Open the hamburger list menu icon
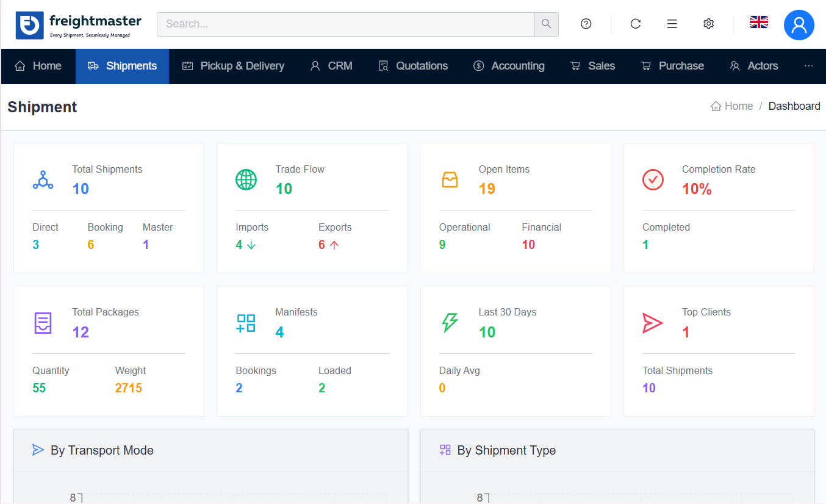 pos(672,24)
